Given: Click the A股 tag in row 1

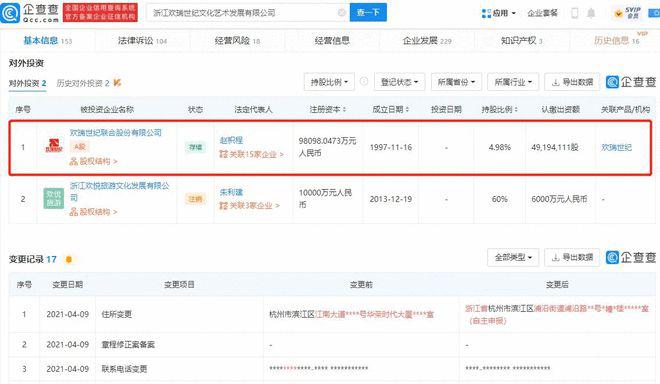Looking at the screenshot, I should pyautogui.click(x=80, y=147).
